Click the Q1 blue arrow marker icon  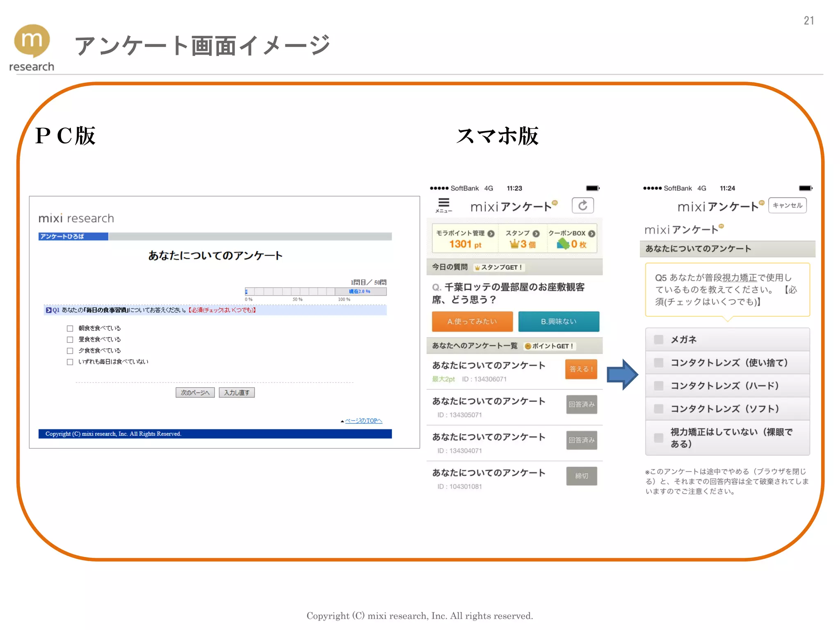click(49, 310)
